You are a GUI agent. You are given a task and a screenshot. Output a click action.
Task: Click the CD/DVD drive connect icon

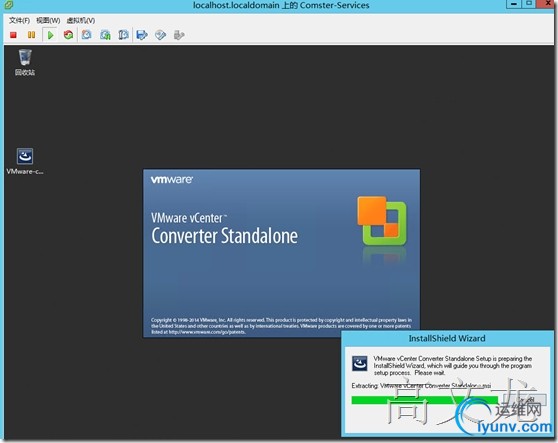pos(160,35)
